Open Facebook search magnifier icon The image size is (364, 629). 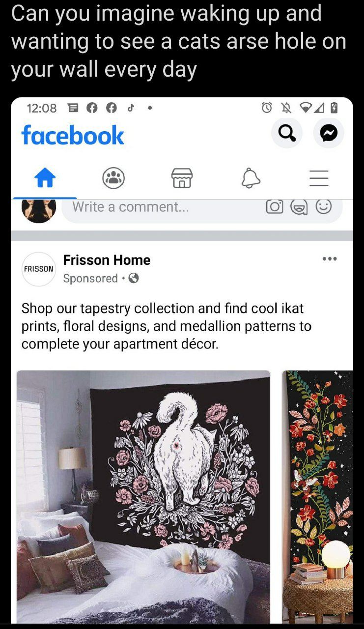[x=287, y=133]
